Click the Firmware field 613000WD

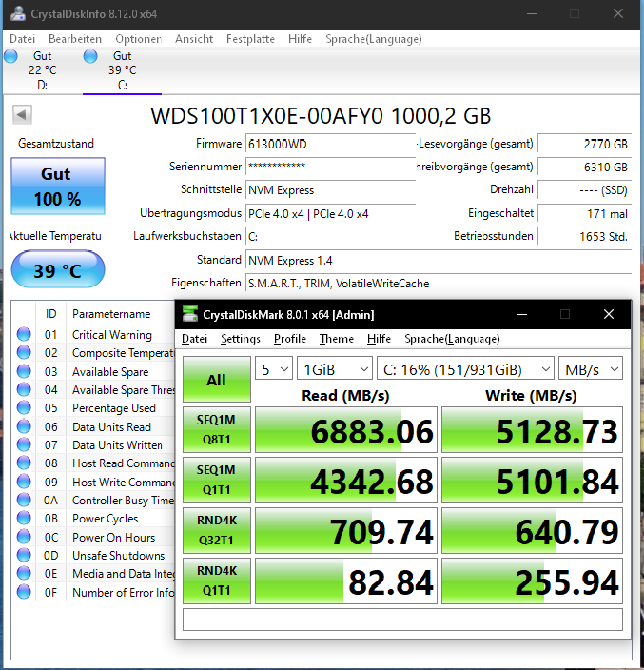coord(330,144)
